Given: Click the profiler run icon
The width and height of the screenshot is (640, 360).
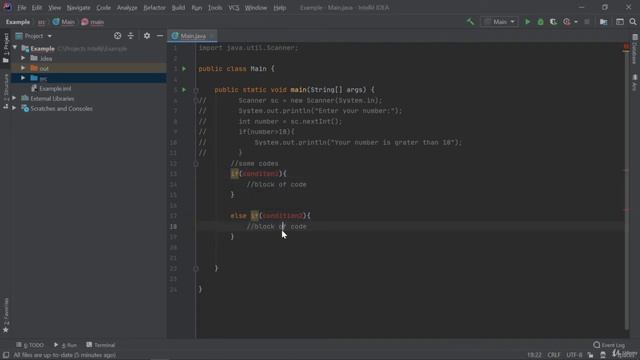Looking at the screenshot, I should click(567, 22).
